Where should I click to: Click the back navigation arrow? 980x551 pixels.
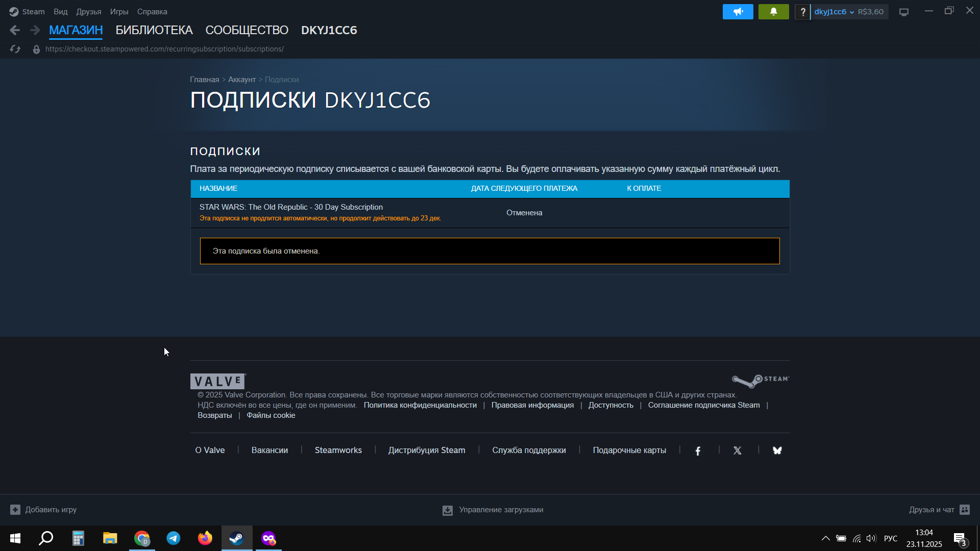point(15,30)
